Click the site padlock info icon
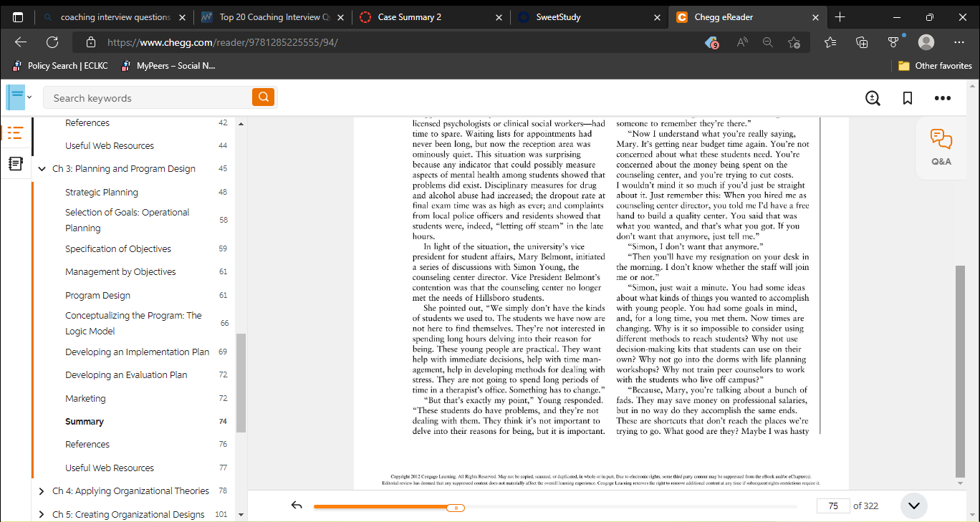 click(x=90, y=42)
